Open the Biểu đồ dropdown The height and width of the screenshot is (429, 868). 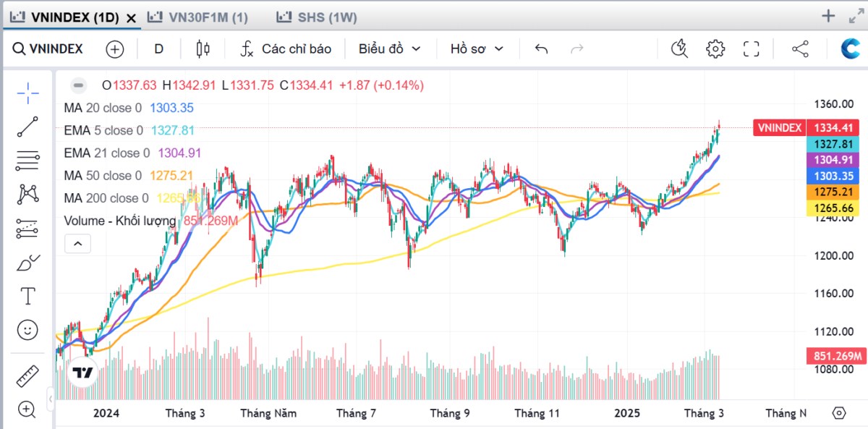point(390,49)
